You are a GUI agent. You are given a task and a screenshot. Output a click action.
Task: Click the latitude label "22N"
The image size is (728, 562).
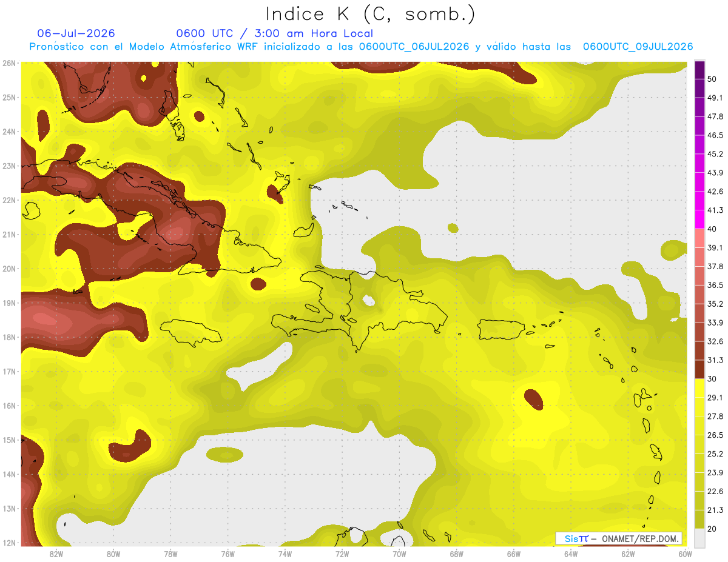8,200
